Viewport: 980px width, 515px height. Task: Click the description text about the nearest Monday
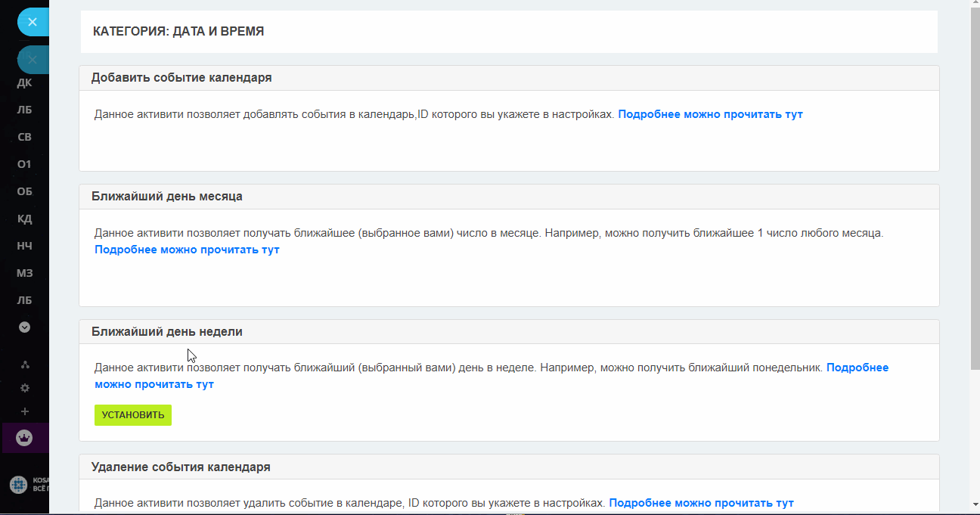pos(458,368)
